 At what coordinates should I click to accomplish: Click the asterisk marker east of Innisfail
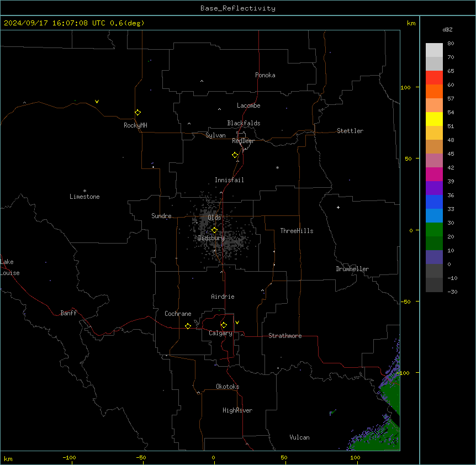[x=277, y=167]
